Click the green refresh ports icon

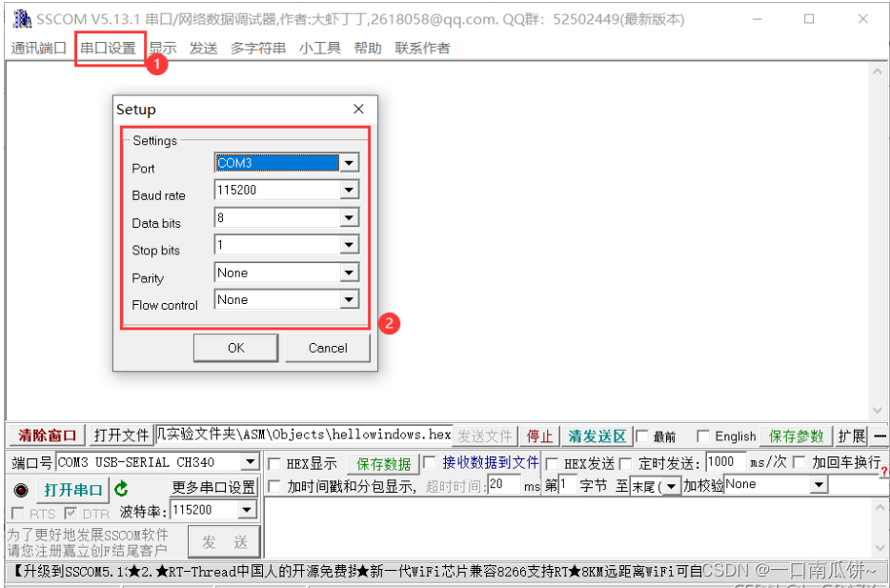coord(121,488)
